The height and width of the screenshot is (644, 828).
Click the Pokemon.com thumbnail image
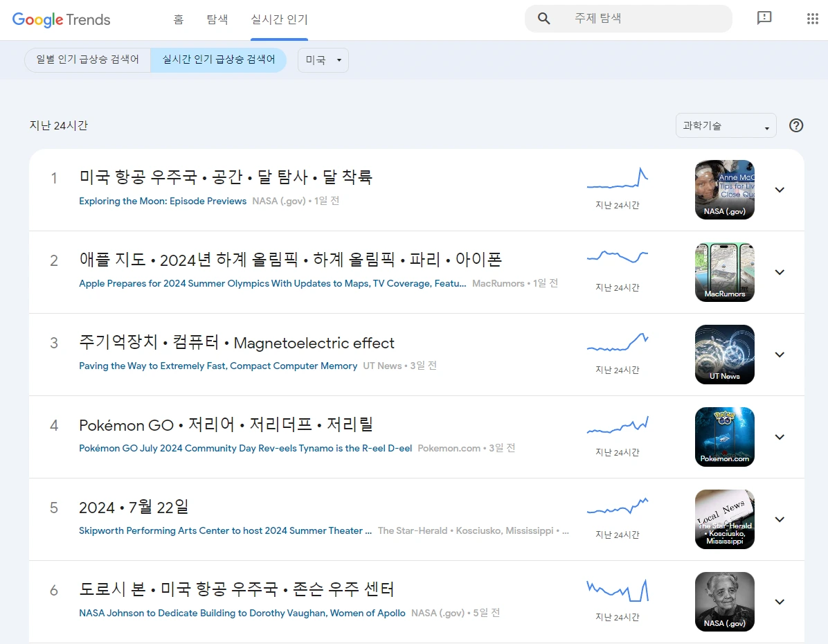724,437
